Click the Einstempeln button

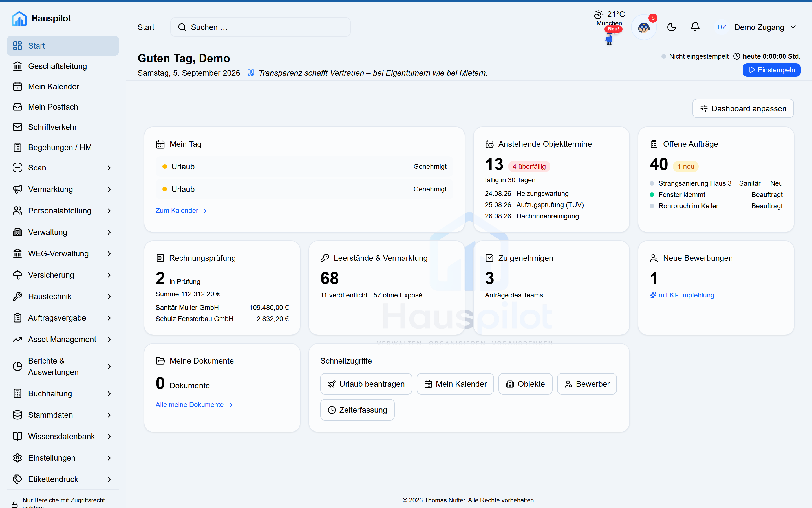771,70
